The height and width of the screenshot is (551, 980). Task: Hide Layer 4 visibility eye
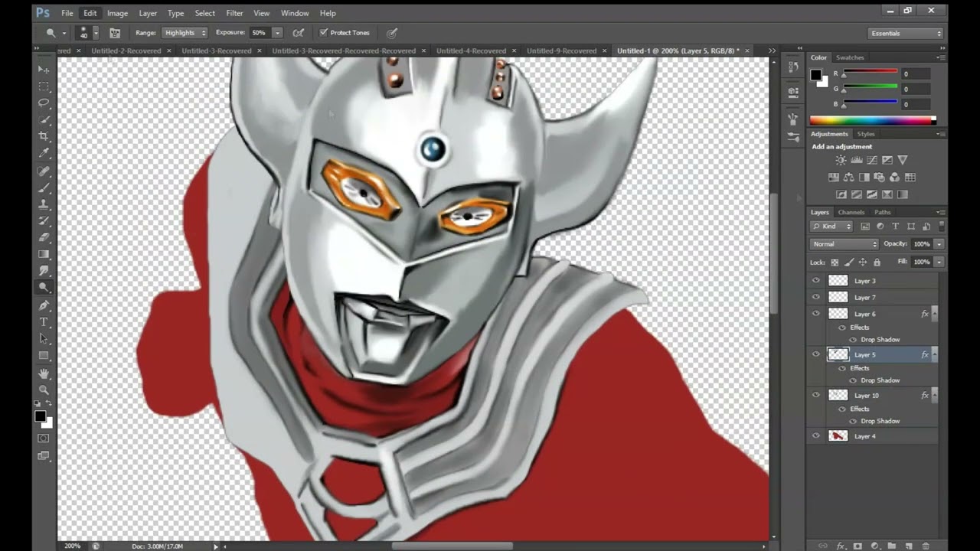(815, 436)
